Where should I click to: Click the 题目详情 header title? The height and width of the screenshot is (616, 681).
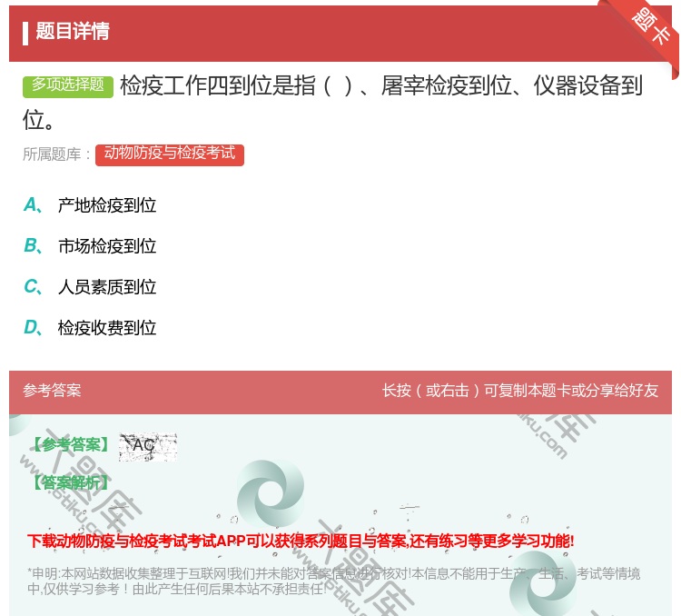[73, 31]
